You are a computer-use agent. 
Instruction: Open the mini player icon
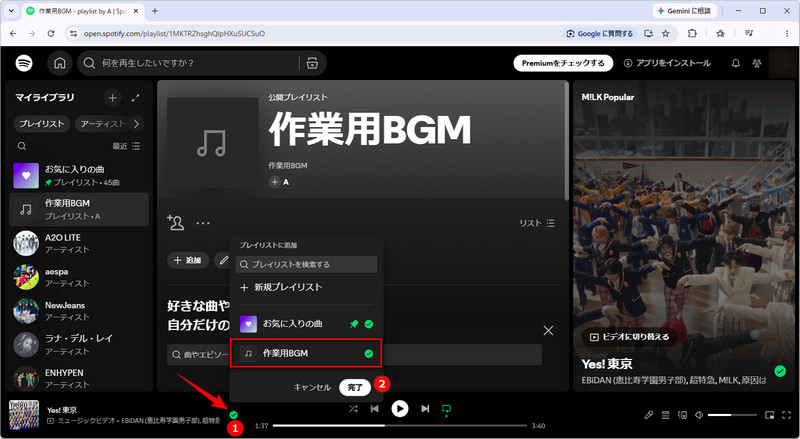click(x=770, y=415)
